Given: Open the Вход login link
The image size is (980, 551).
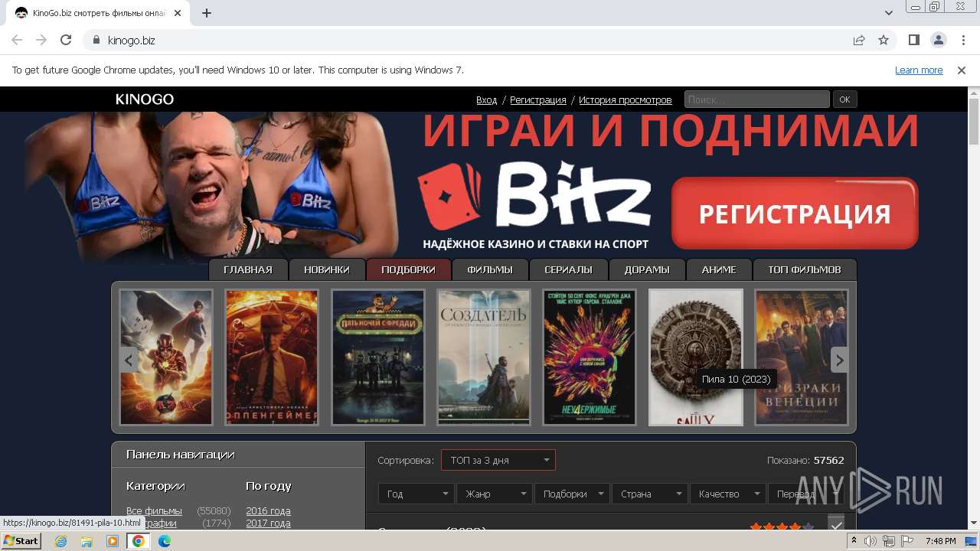Looking at the screenshot, I should pos(486,99).
